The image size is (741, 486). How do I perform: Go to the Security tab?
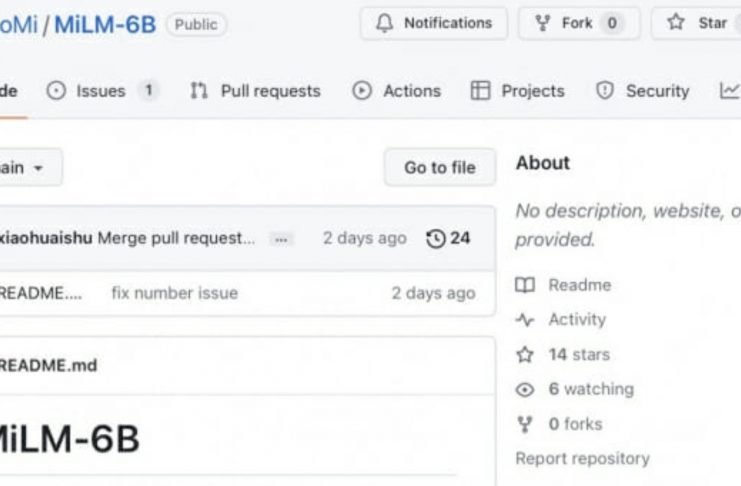pos(642,90)
